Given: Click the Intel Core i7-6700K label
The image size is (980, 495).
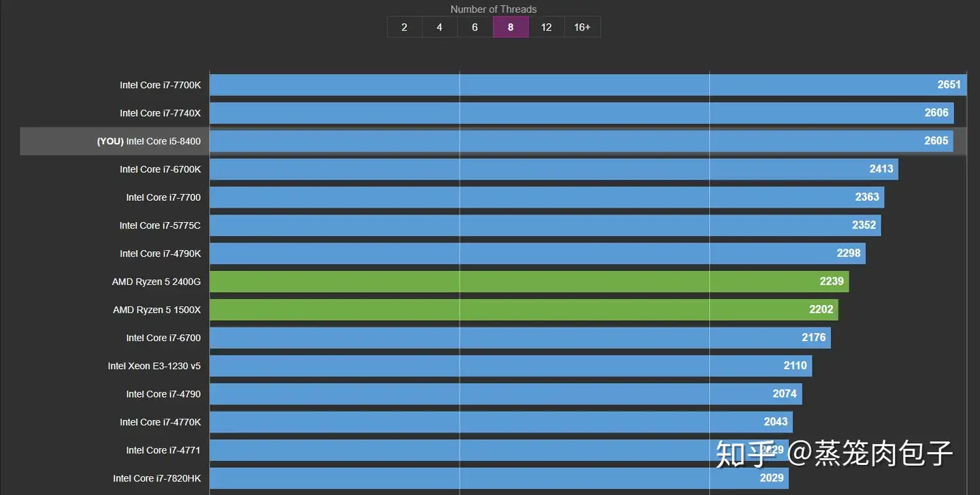Looking at the screenshot, I should [x=161, y=169].
